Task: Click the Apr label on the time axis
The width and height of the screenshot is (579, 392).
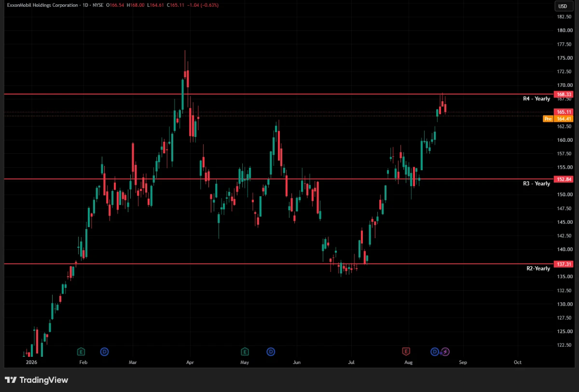Action: (190, 362)
